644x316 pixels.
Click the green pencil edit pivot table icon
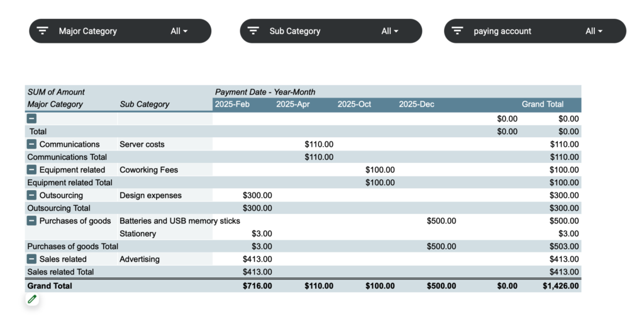(32, 299)
